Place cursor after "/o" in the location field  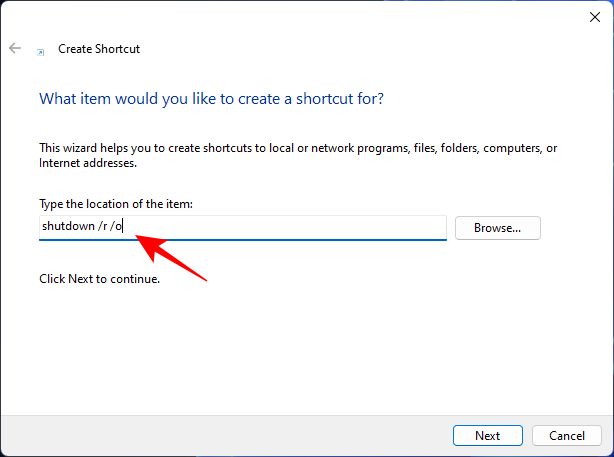(x=123, y=227)
